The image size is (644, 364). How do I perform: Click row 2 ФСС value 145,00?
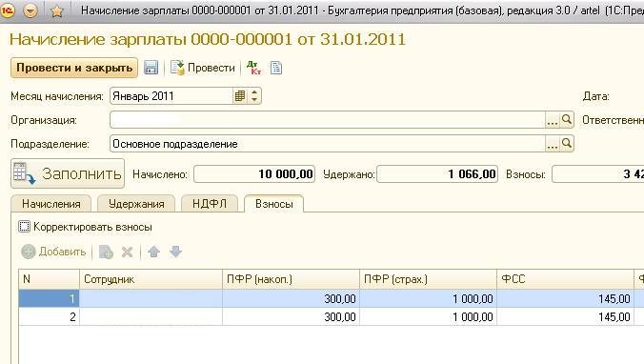click(565, 316)
